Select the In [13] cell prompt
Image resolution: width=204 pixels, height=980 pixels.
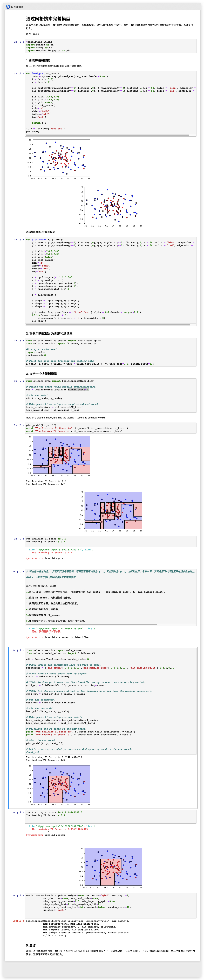(18, 895)
